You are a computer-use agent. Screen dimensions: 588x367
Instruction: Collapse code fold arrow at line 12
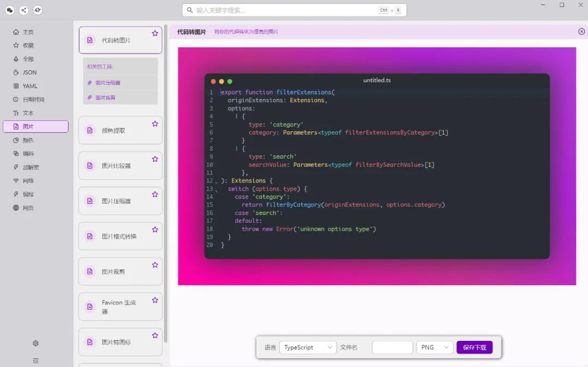[216, 182]
